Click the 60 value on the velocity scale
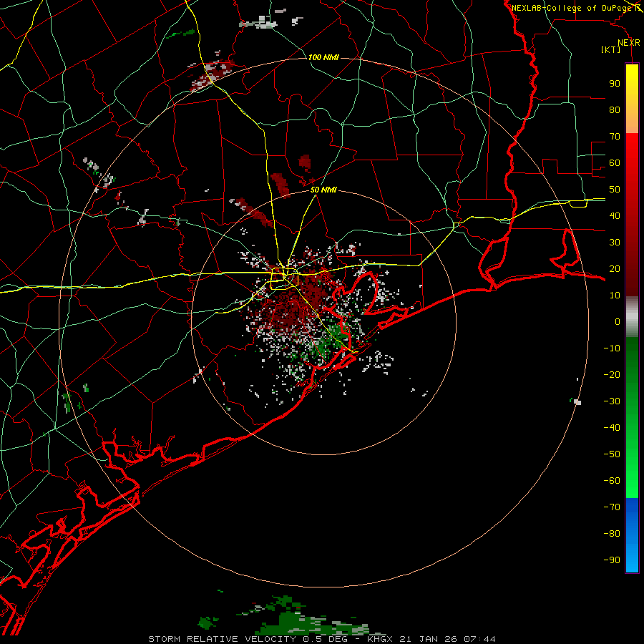This screenshot has width=644, height=644. pos(615,162)
